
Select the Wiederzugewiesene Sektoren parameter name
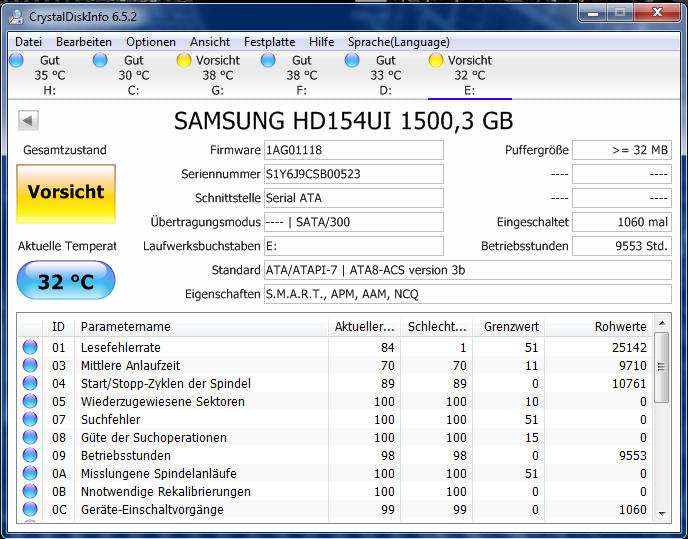tap(163, 402)
